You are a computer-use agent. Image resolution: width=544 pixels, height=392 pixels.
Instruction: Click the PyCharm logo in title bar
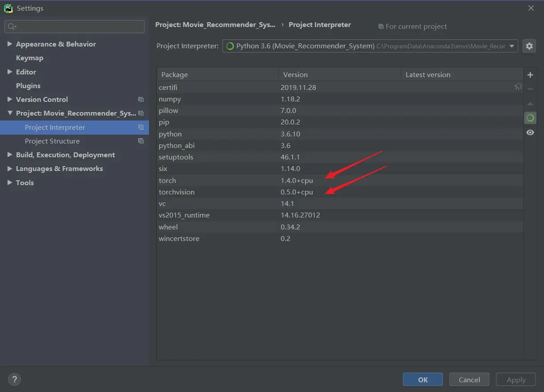(8, 8)
